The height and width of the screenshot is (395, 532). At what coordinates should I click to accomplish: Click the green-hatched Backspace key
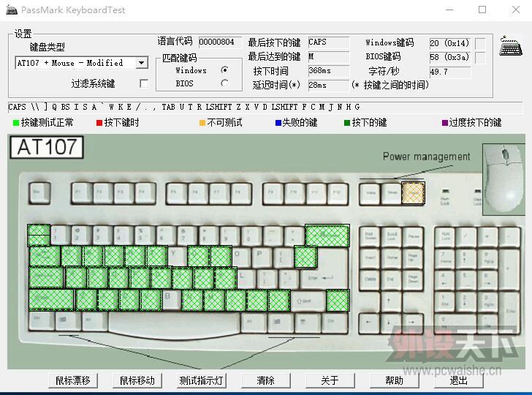327,235
